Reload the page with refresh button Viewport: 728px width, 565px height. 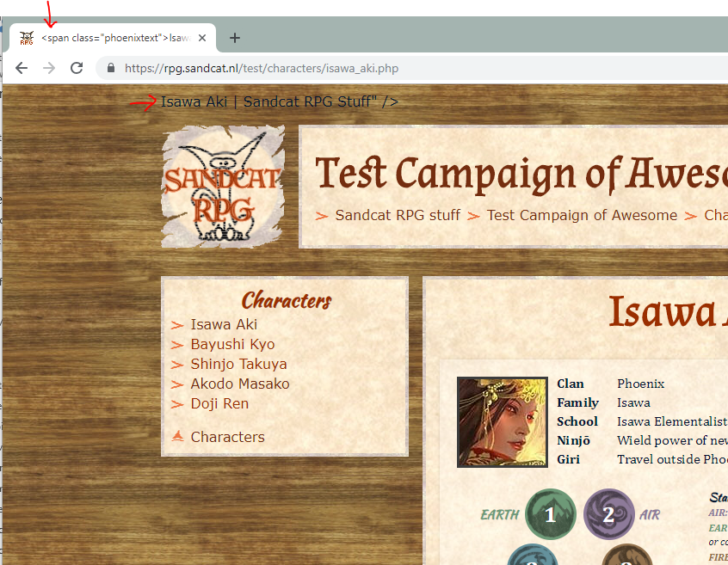coord(77,68)
